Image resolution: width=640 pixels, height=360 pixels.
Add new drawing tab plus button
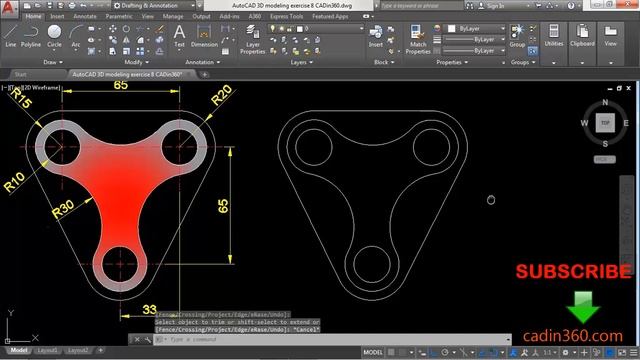click(x=204, y=74)
